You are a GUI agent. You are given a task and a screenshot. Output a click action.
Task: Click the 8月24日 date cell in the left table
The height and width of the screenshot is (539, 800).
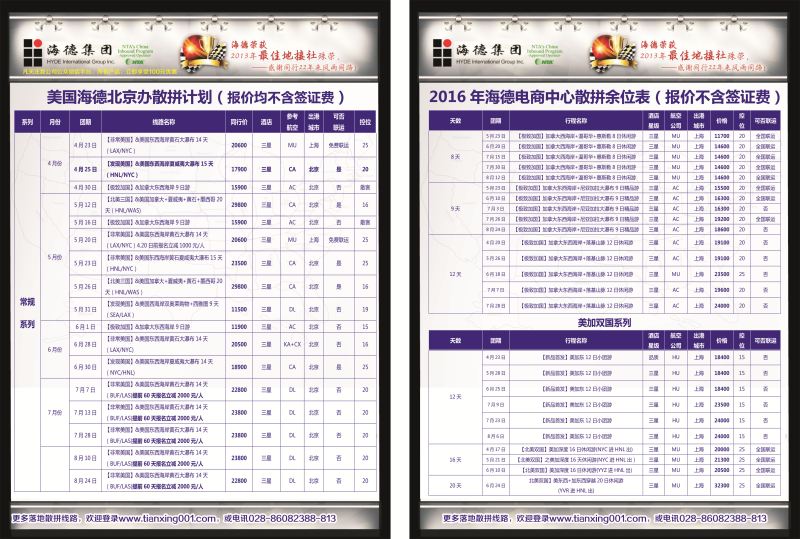point(85,480)
